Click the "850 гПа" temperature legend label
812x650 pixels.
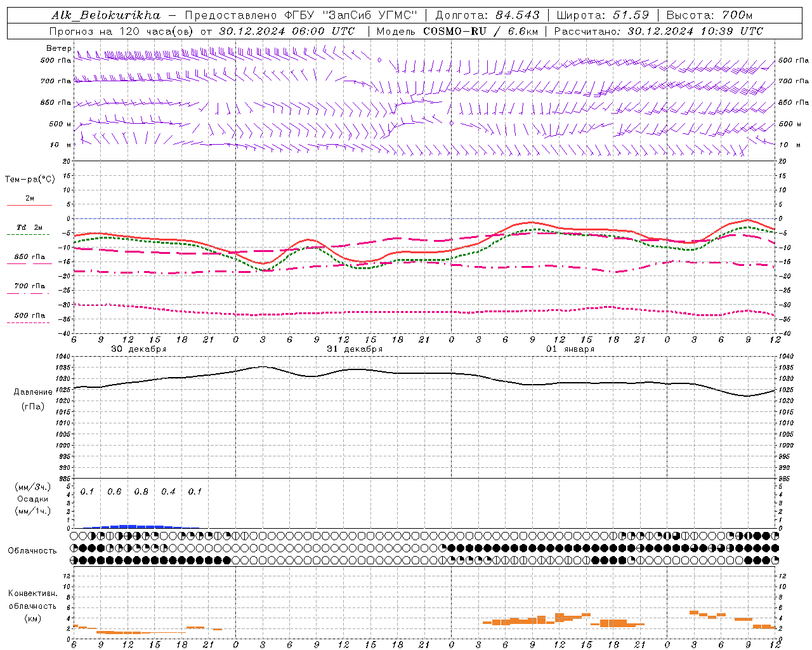click(29, 257)
